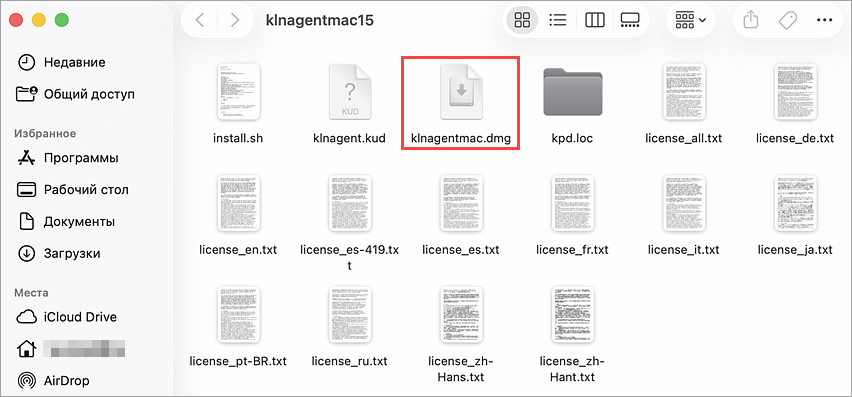Image resolution: width=852 pixels, height=397 pixels.
Task: Click the license_de.txt name label
Action: [x=794, y=138]
